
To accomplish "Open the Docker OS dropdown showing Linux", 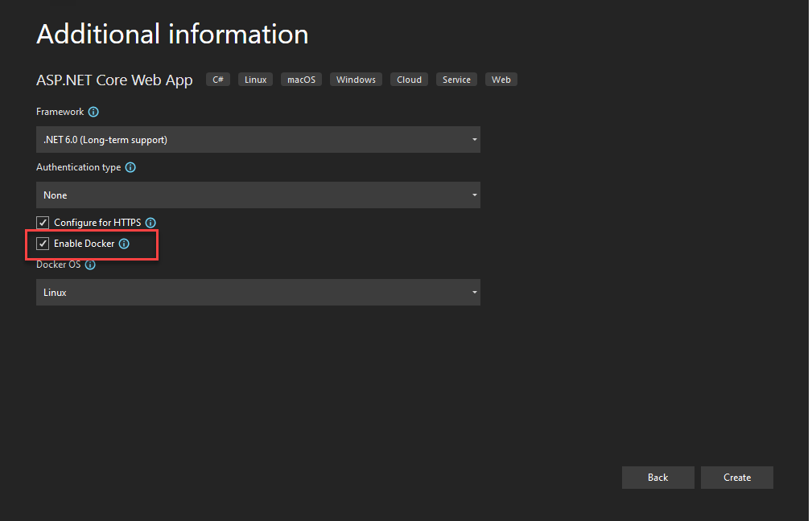I will coord(258,292).
